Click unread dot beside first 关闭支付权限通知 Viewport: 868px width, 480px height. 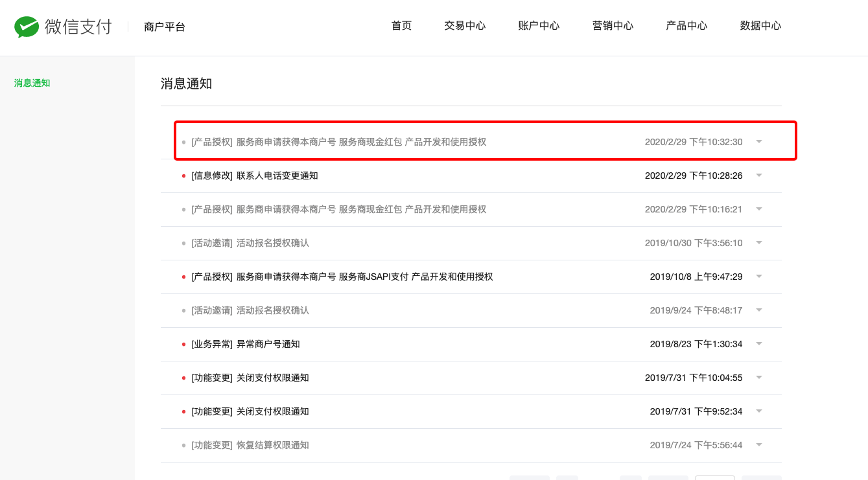pyautogui.click(x=183, y=378)
